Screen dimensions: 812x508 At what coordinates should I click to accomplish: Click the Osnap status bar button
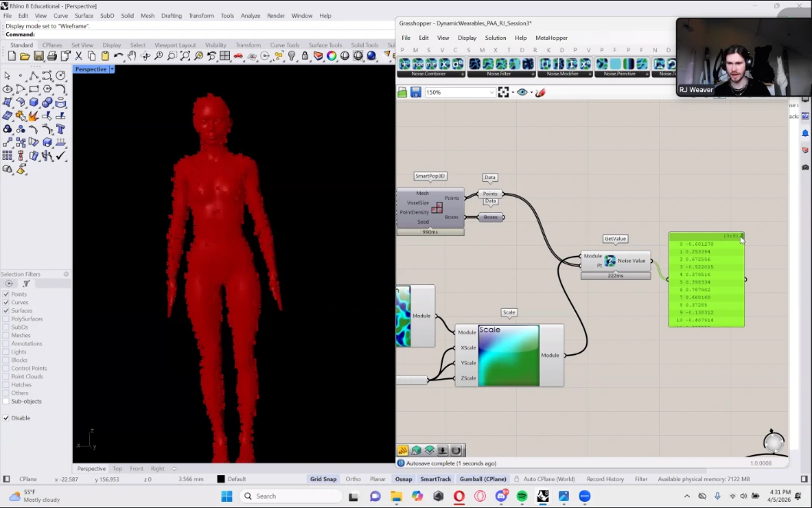pos(404,479)
